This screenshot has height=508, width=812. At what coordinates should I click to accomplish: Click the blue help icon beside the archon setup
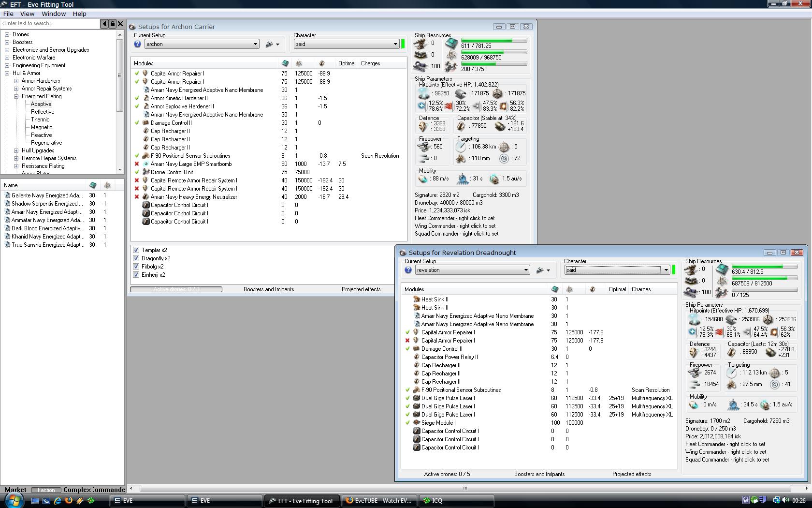[x=138, y=44]
